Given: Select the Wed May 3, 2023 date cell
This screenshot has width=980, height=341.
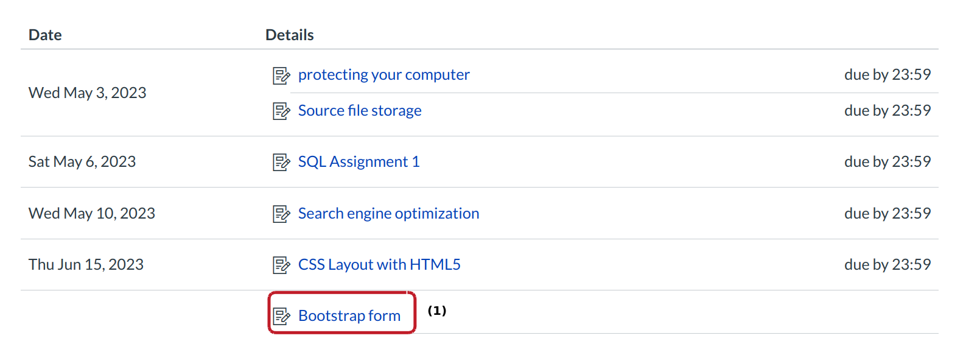Looking at the screenshot, I should (x=87, y=93).
